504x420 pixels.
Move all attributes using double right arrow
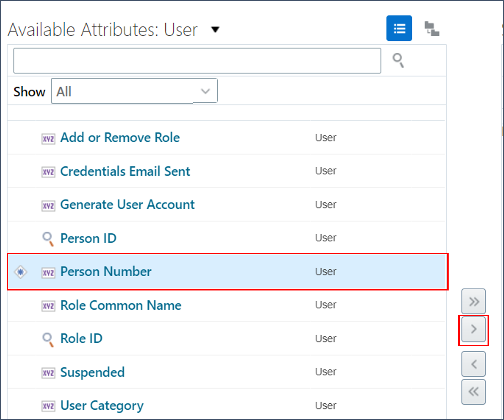pos(473,301)
